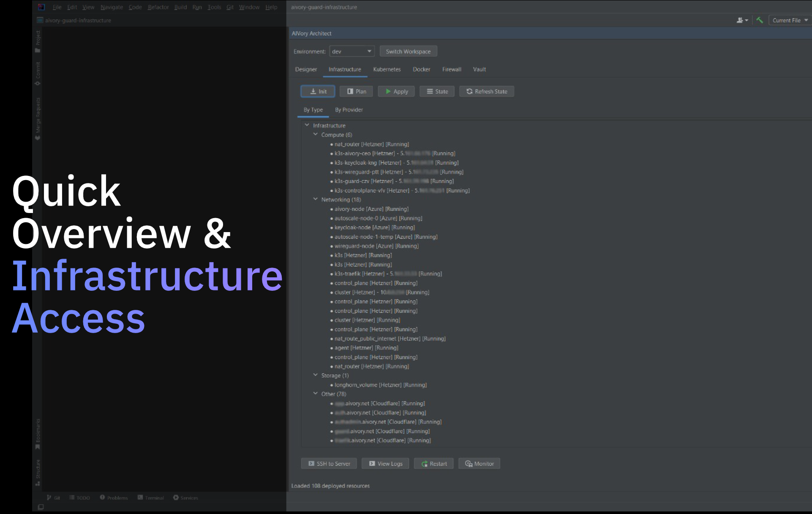Switch to the By Provider tab
The width and height of the screenshot is (812, 514).
[x=349, y=109]
